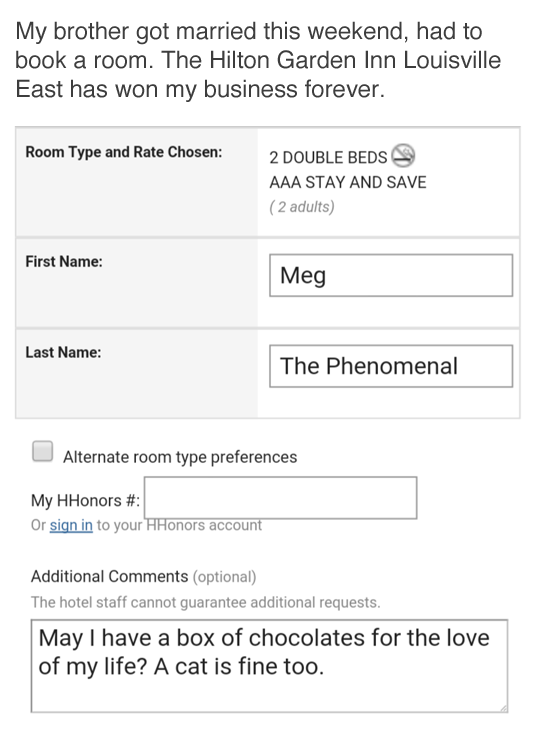This screenshot has width=540, height=731.
Task: Click the no-smoking icon beside 2 DOUBLE BEDS
Action: (403, 156)
